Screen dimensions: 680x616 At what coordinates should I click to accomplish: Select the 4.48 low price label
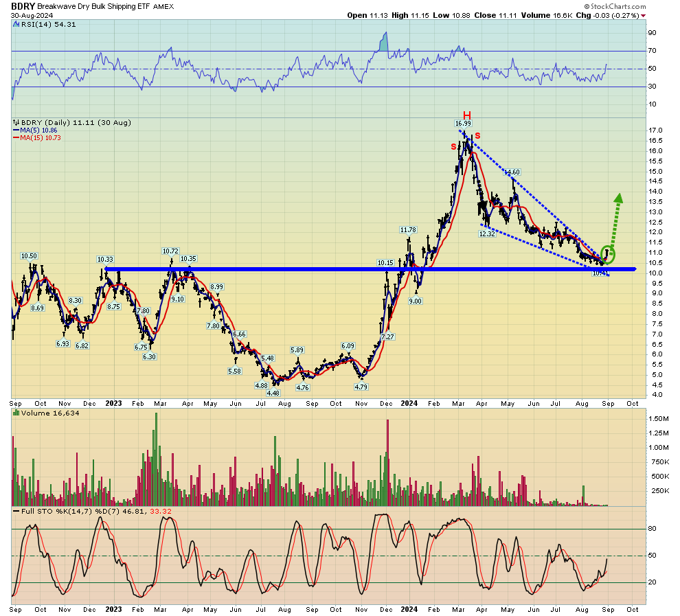[x=273, y=393]
